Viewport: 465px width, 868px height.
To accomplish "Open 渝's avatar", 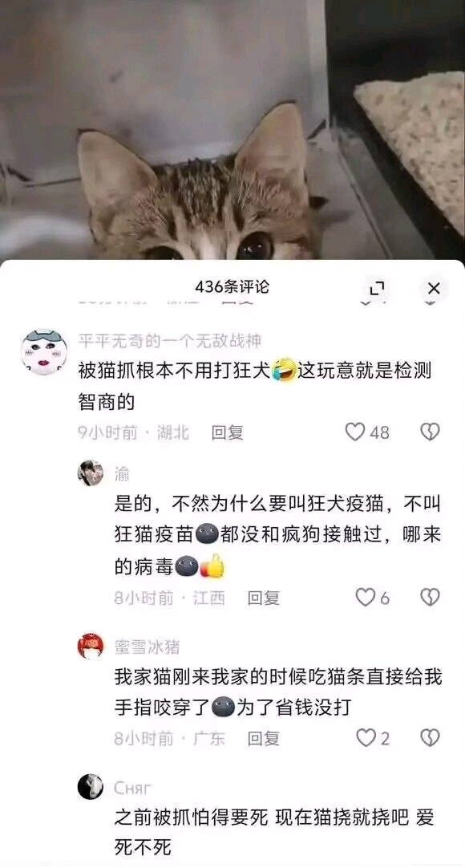I will pyautogui.click(x=91, y=473).
